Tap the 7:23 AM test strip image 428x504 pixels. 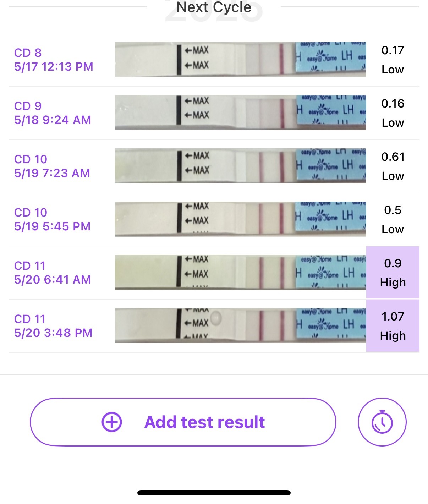click(240, 166)
